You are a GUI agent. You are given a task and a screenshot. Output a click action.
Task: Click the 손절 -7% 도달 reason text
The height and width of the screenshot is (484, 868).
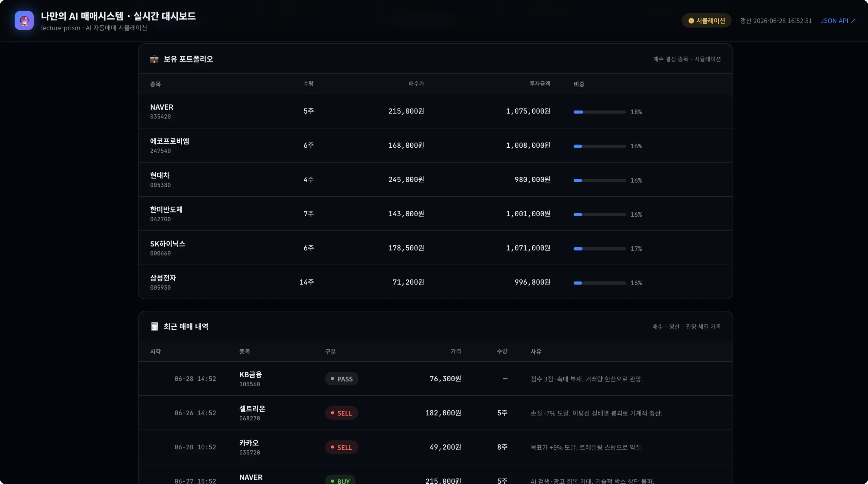tap(596, 413)
